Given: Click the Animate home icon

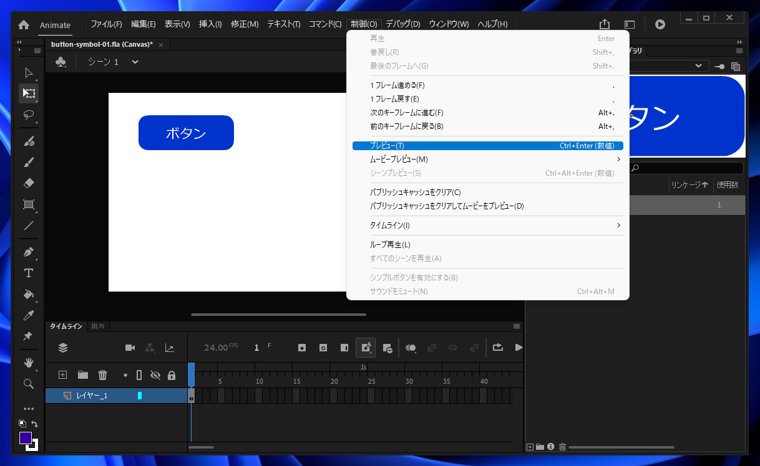Looking at the screenshot, I should pos(24,25).
